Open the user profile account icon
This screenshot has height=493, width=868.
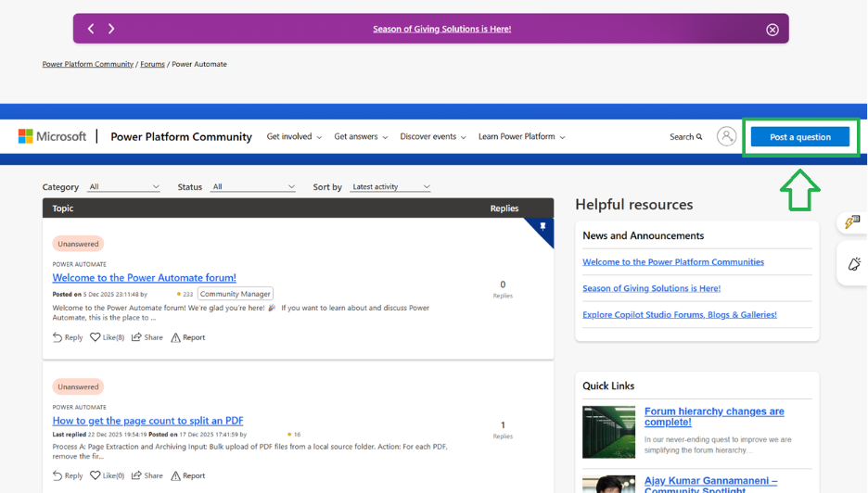coord(726,136)
